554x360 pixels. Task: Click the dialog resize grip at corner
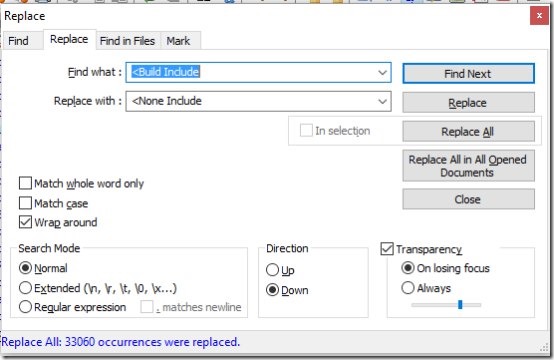pos(544,348)
